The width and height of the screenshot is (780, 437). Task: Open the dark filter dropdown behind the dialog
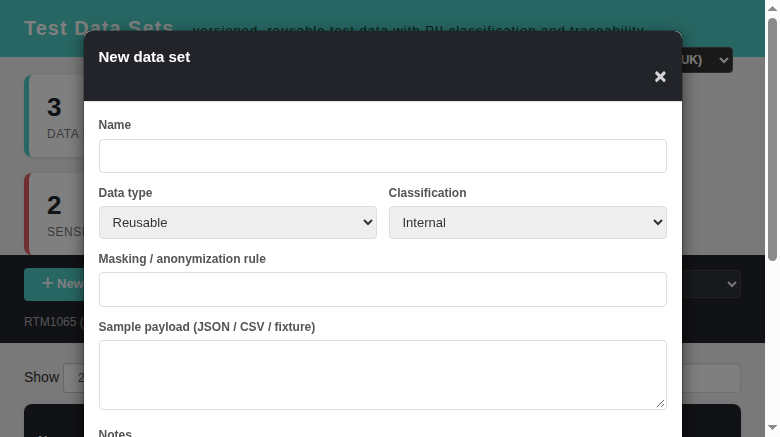pos(711,284)
